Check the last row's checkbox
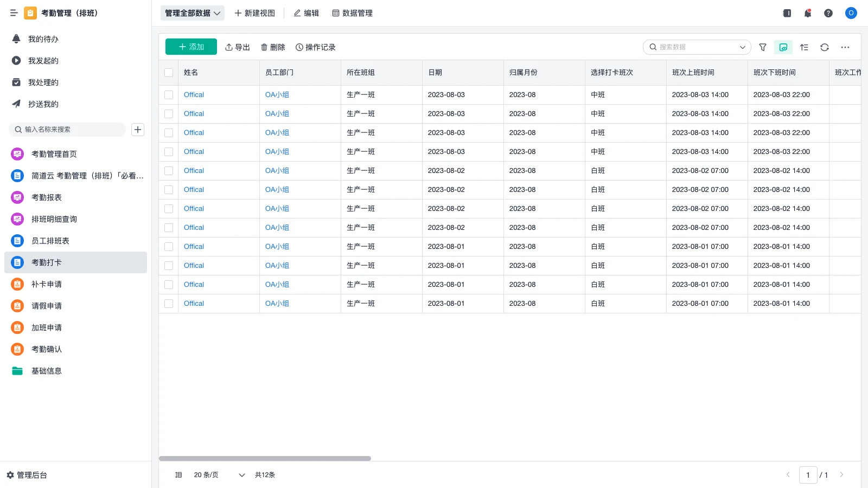The image size is (868, 488). click(169, 304)
